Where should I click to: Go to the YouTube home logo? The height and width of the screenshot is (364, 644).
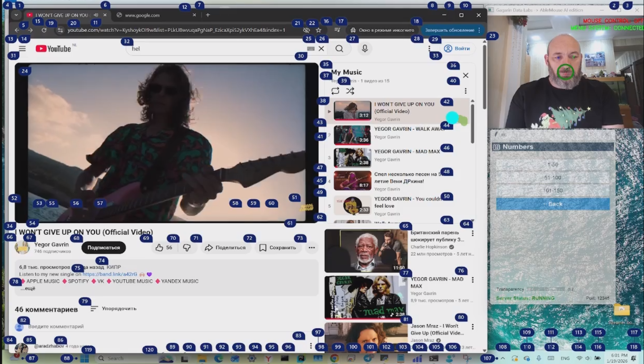click(x=53, y=49)
